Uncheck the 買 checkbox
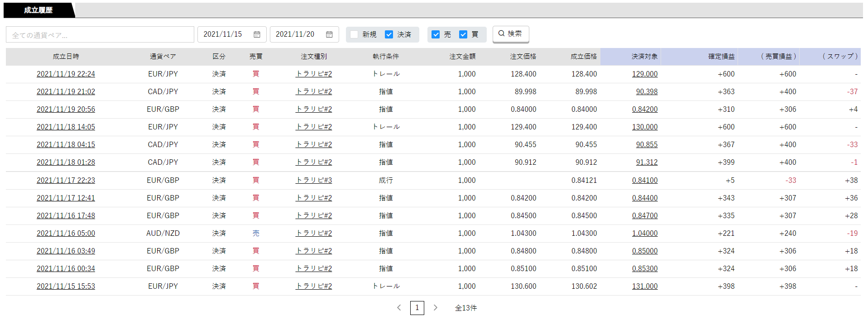 click(x=463, y=34)
